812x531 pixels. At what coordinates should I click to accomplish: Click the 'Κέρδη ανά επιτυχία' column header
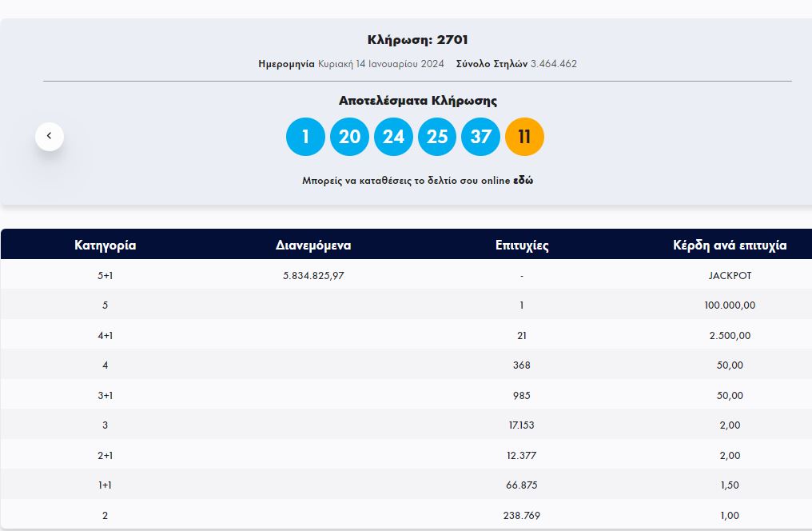pyautogui.click(x=730, y=246)
